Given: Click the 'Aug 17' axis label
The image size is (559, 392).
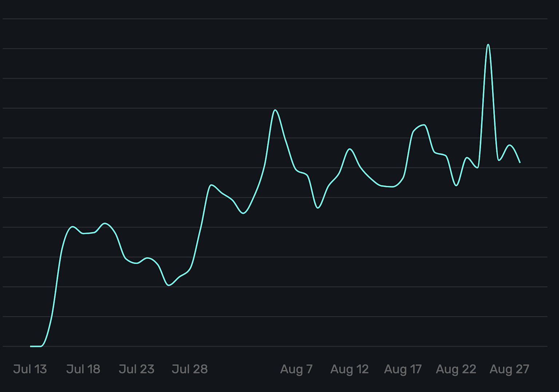Looking at the screenshot, I should [x=403, y=369].
